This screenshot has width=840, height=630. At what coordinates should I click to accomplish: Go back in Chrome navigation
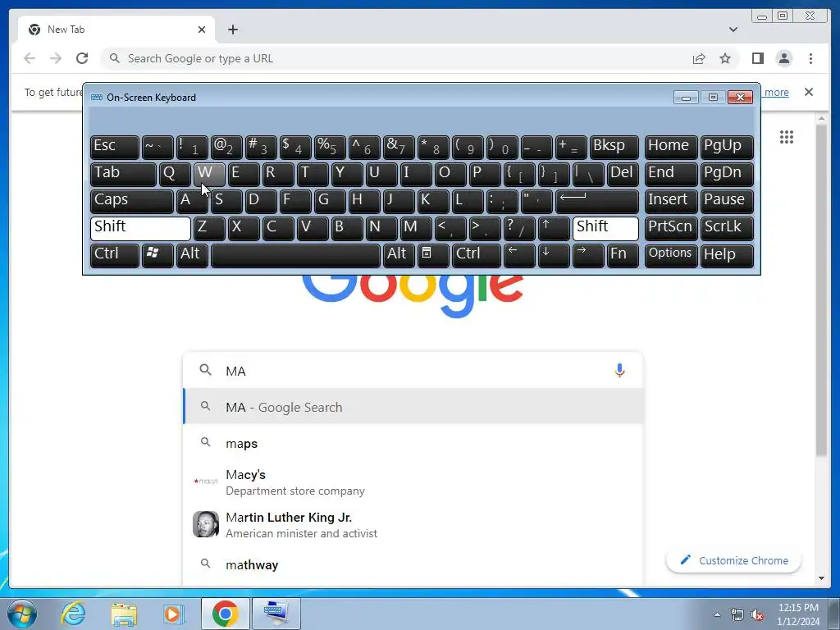click(30, 58)
